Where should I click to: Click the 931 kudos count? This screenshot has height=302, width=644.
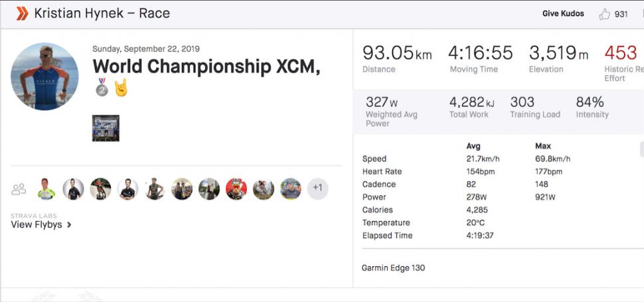tap(621, 14)
